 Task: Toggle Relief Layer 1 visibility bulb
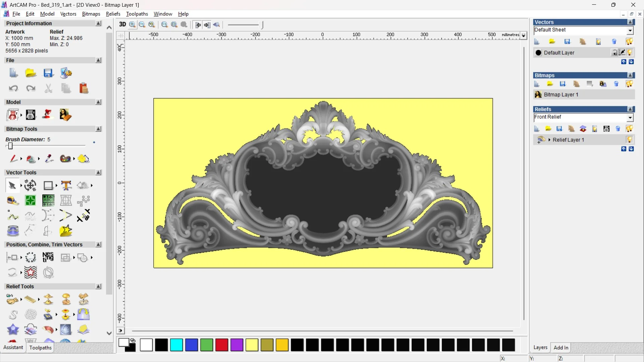click(630, 140)
